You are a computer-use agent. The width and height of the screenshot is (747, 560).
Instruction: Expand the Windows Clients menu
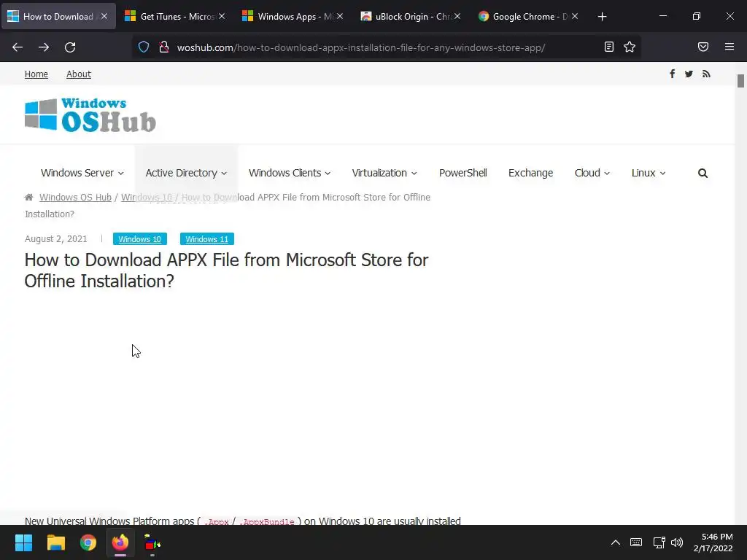pyautogui.click(x=290, y=173)
